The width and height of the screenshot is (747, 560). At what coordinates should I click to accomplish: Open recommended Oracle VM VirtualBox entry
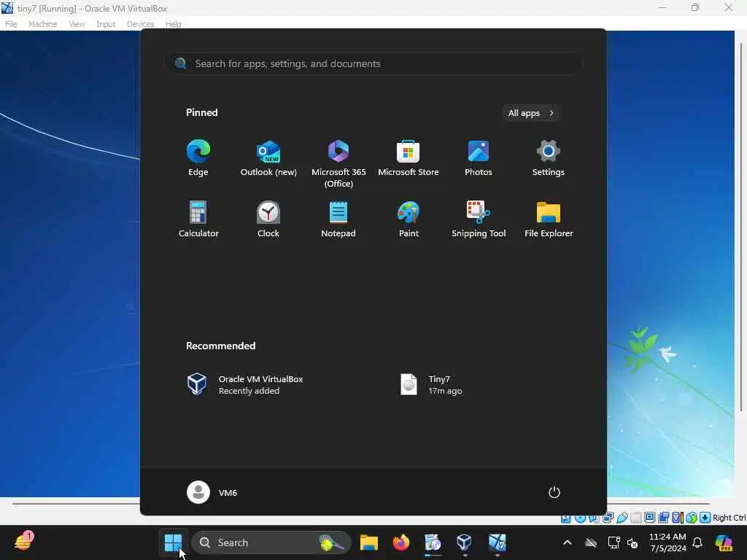pyautogui.click(x=245, y=385)
